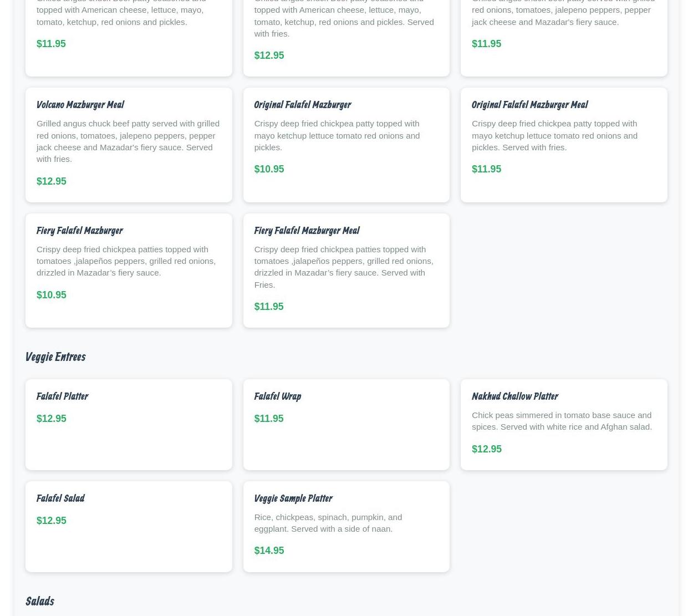
Task: Open the Veggie Sample Platter title
Action: [x=293, y=498]
